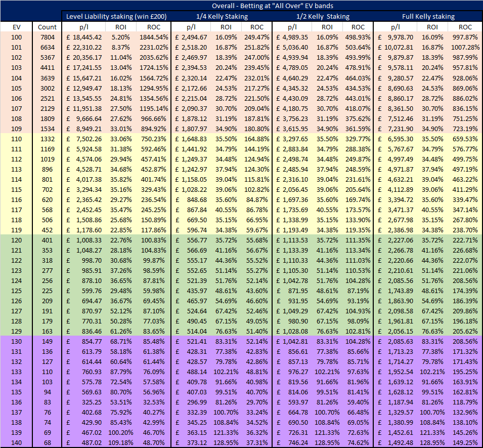Screen dimensions: 483x448
Task: Select the ROI value 100.20%
Action: (x=121, y=433)
